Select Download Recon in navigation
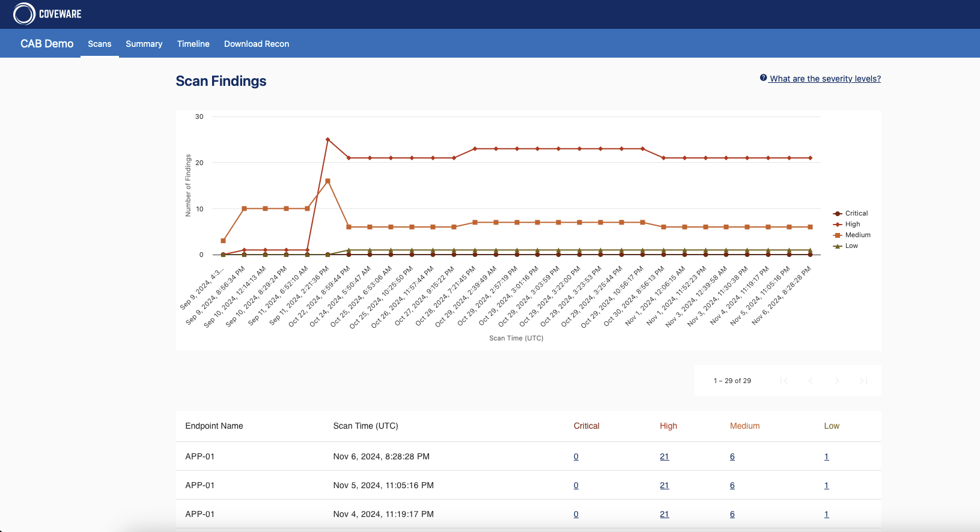Viewport: 980px width, 532px height. click(x=257, y=44)
